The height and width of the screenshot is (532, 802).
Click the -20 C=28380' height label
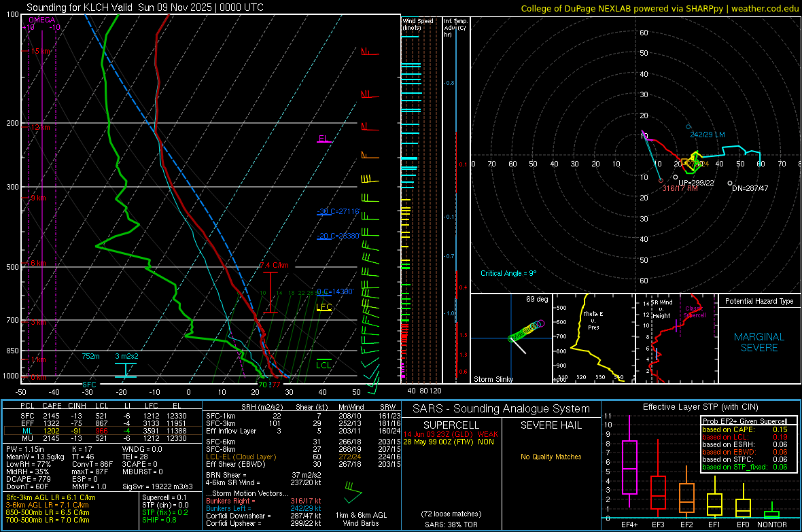[x=338, y=236]
